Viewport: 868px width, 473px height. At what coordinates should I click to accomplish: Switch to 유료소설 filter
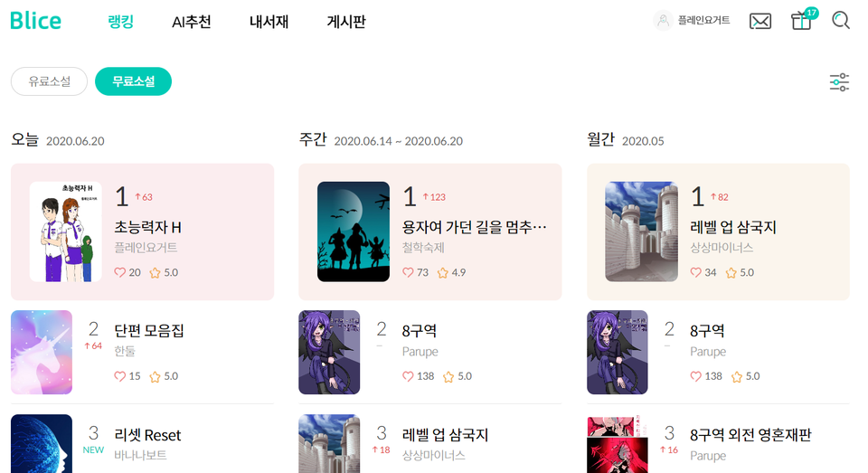coord(49,81)
